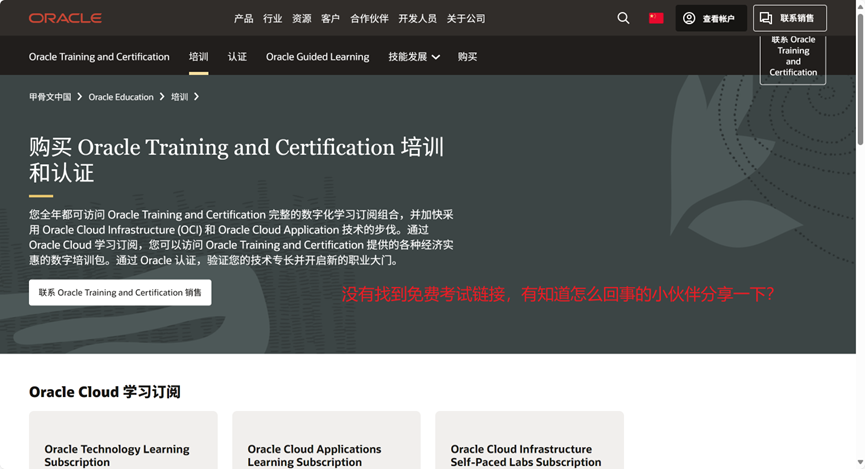Click the account avatar icon beside 查看帐户
Viewport: 865px width, 469px height.
(x=689, y=18)
